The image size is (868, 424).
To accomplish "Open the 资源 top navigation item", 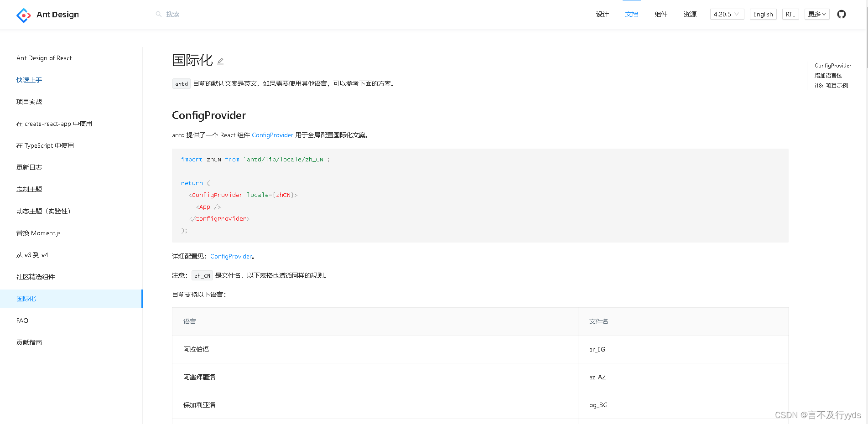I will [690, 14].
